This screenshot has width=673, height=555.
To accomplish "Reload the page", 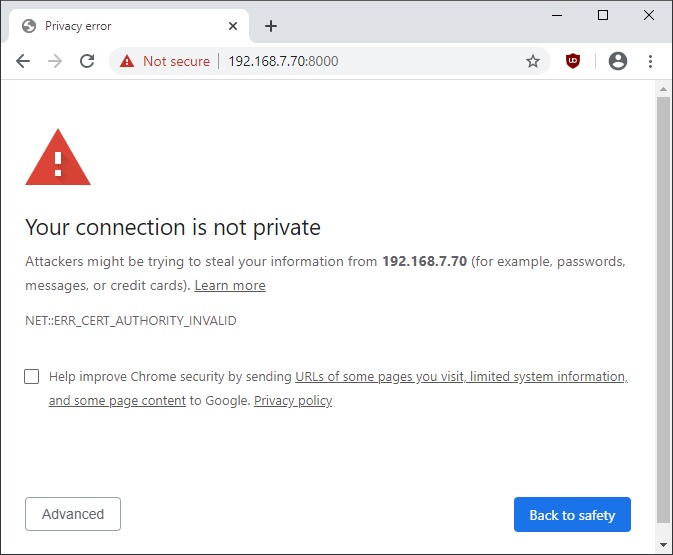I will coord(87,61).
